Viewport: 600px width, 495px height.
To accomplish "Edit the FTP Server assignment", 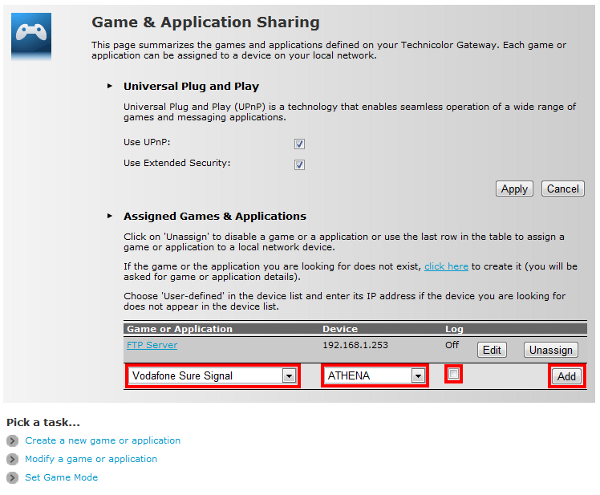I will point(491,350).
